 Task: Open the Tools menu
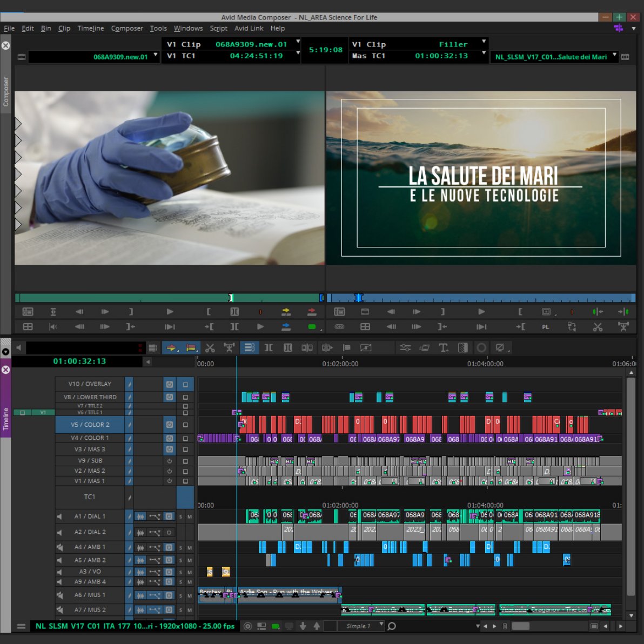tap(158, 28)
